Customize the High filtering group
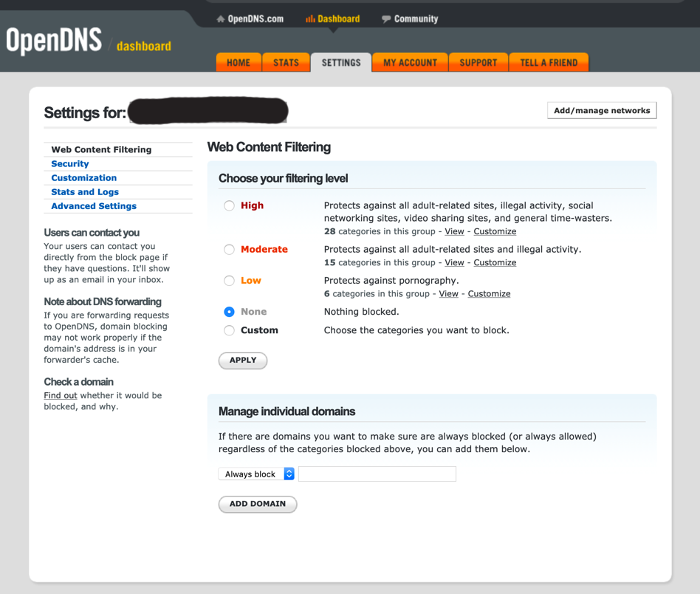This screenshot has width=700, height=594. click(x=495, y=231)
